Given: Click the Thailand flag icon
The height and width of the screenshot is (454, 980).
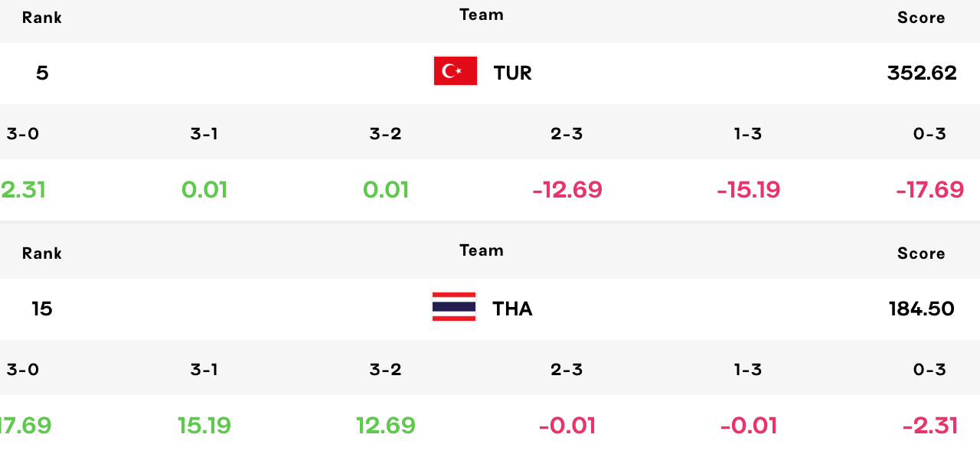Looking at the screenshot, I should (x=454, y=307).
